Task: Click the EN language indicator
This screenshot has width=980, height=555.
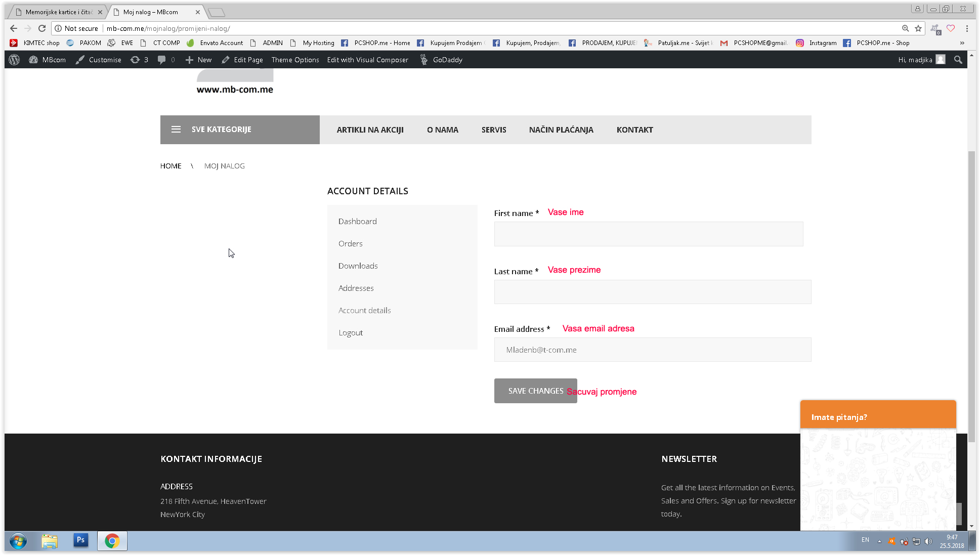Action: tap(865, 540)
